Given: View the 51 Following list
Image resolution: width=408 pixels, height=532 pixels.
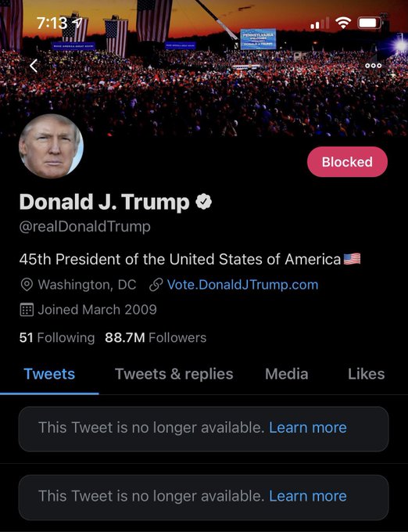Looking at the screenshot, I should tap(57, 338).
